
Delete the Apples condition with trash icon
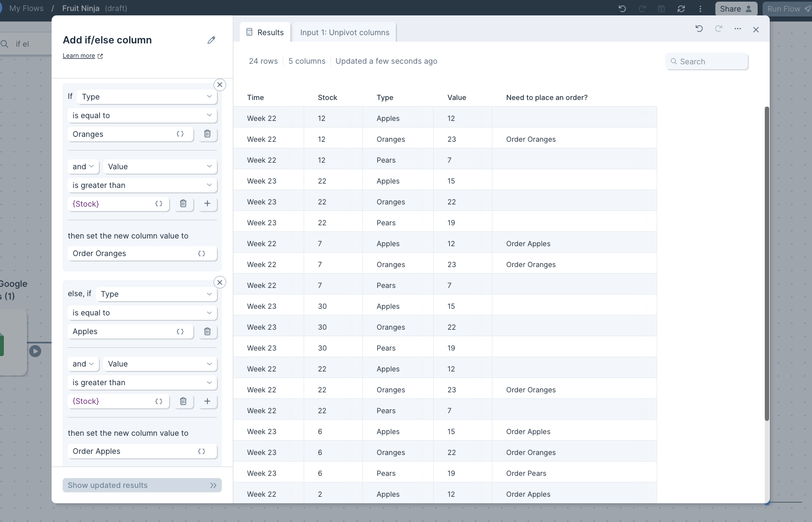[x=208, y=332]
